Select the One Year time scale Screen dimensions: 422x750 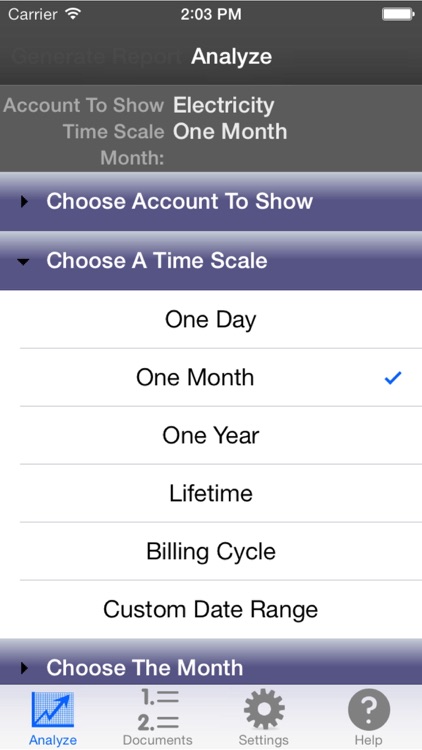(x=211, y=435)
